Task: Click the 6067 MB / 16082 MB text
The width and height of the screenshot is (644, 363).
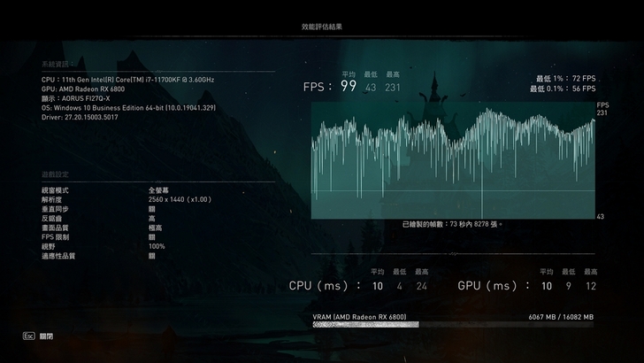Action: click(x=561, y=316)
